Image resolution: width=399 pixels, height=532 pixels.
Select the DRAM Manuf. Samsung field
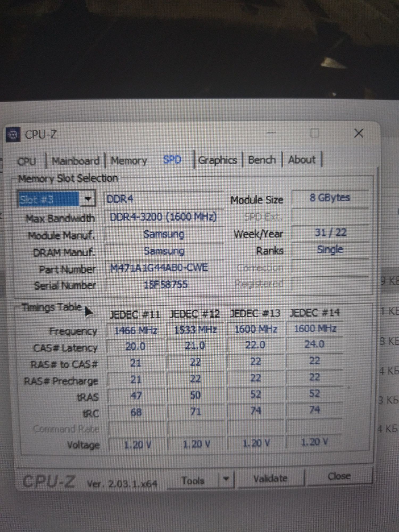click(x=164, y=251)
